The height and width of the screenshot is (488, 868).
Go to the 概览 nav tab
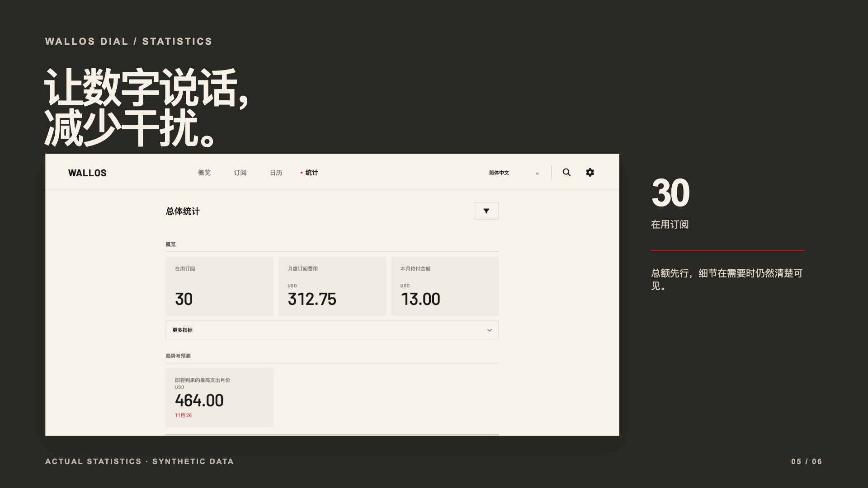(x=204, y=173)
